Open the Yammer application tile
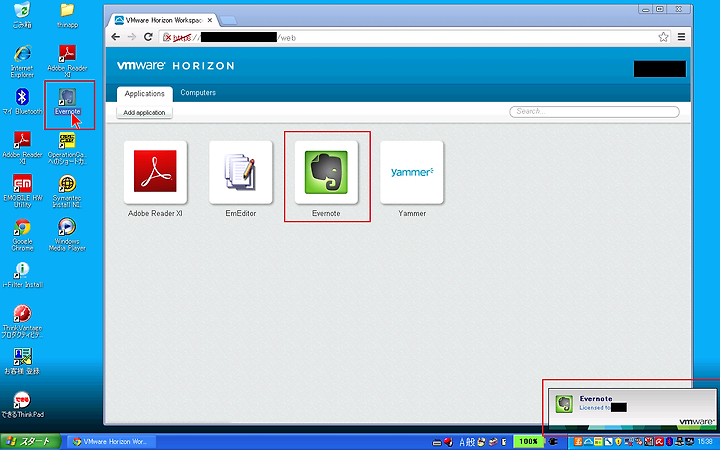 coord(412,172)
